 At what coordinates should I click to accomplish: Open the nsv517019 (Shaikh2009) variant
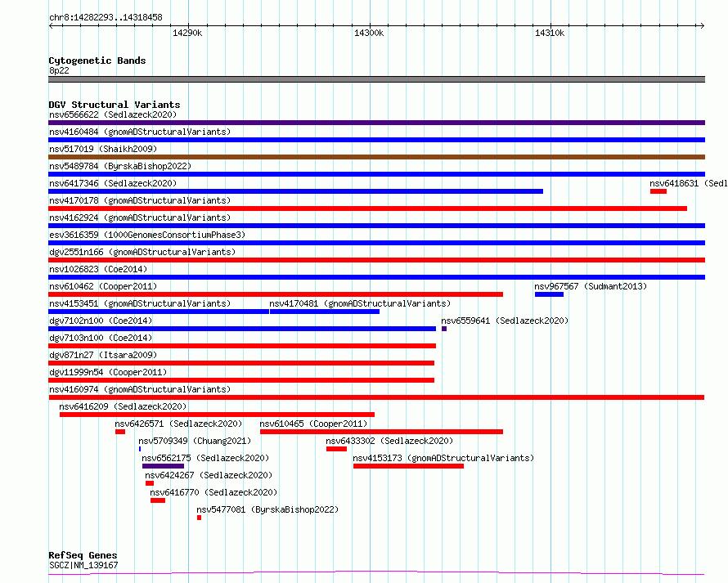(103, 149)
